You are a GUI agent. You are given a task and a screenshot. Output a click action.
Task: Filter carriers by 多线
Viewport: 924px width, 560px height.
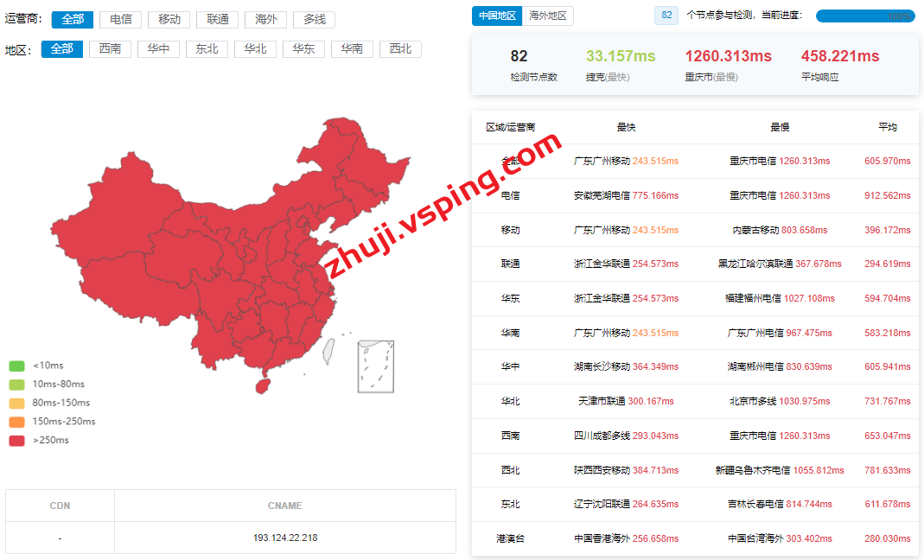(x=315, y=19)
